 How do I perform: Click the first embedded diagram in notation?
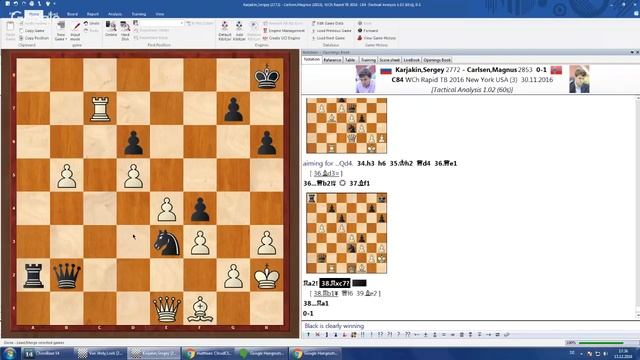click(347, 126)
